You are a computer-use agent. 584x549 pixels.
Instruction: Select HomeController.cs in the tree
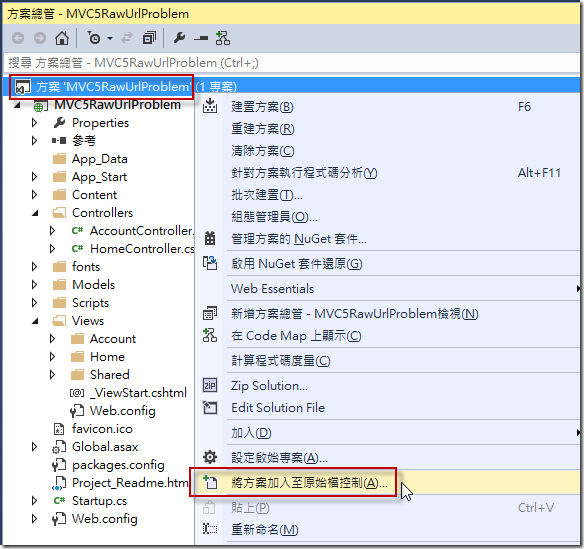(x=142, y=249)
